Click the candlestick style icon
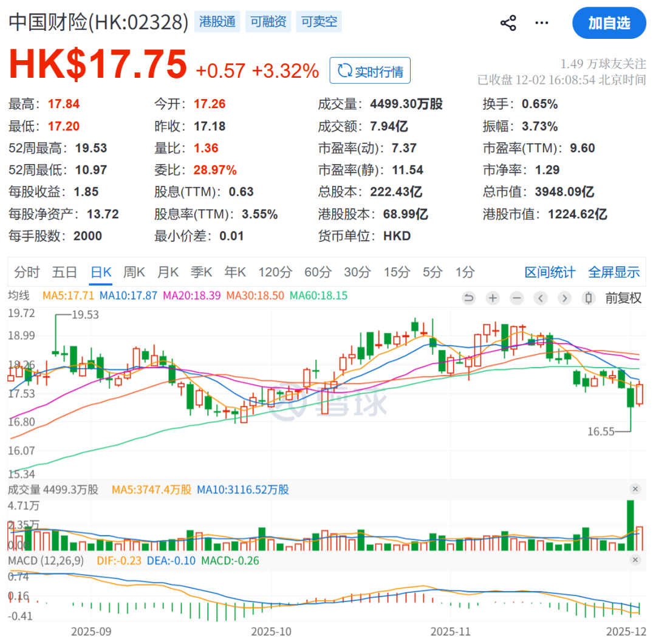 [x=588, y=298]
